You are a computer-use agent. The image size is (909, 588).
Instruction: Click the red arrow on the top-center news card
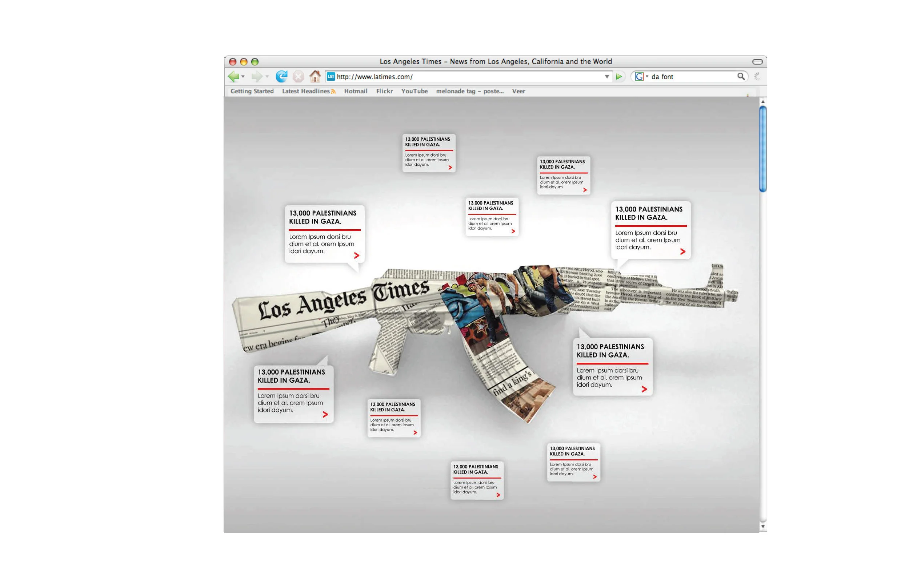[x=450, y=168]
